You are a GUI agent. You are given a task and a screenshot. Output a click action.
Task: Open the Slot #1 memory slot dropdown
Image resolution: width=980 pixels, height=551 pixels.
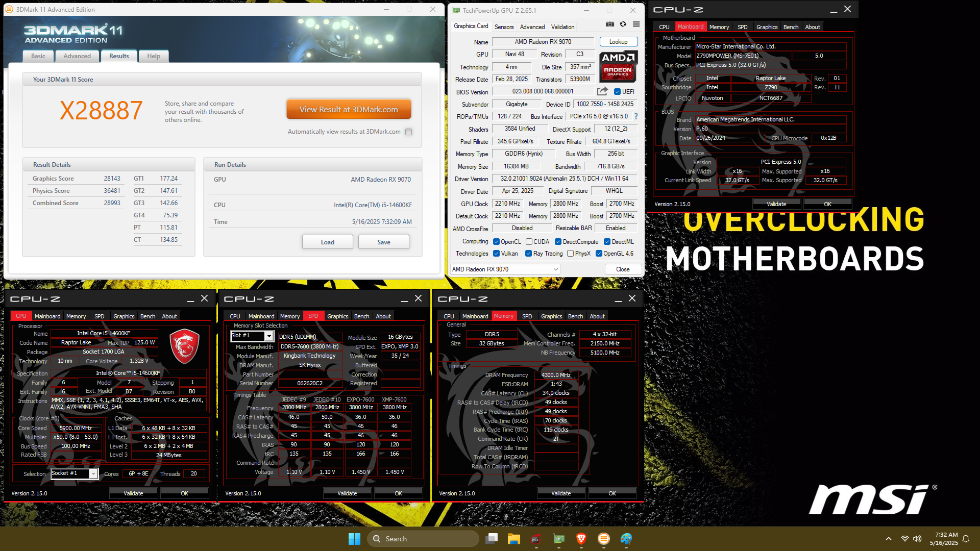(x=252, y=336)
